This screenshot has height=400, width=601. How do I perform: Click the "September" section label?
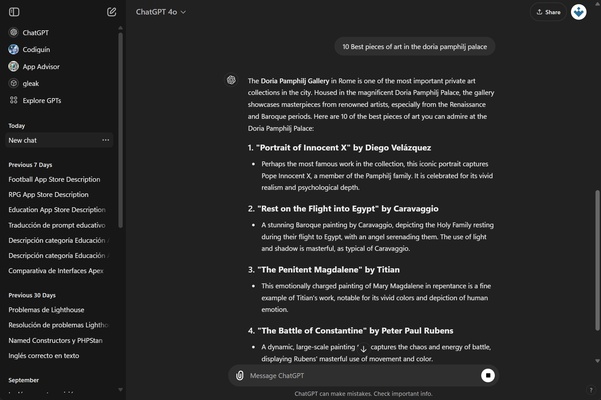click(24, 380)
